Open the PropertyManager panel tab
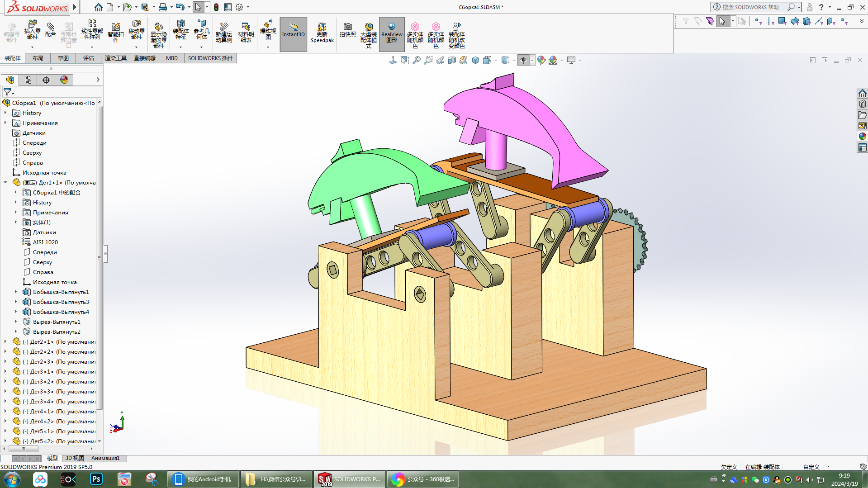 point(28,80)
